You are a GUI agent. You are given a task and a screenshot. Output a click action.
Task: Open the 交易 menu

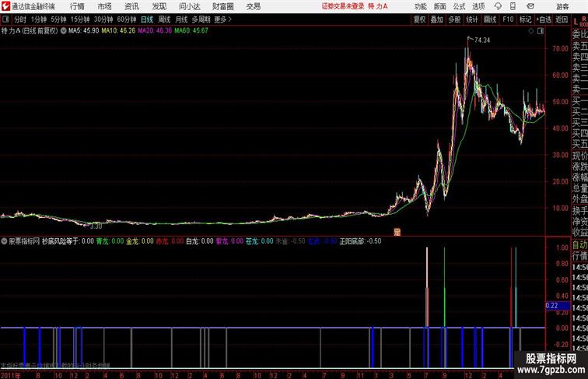253,6
